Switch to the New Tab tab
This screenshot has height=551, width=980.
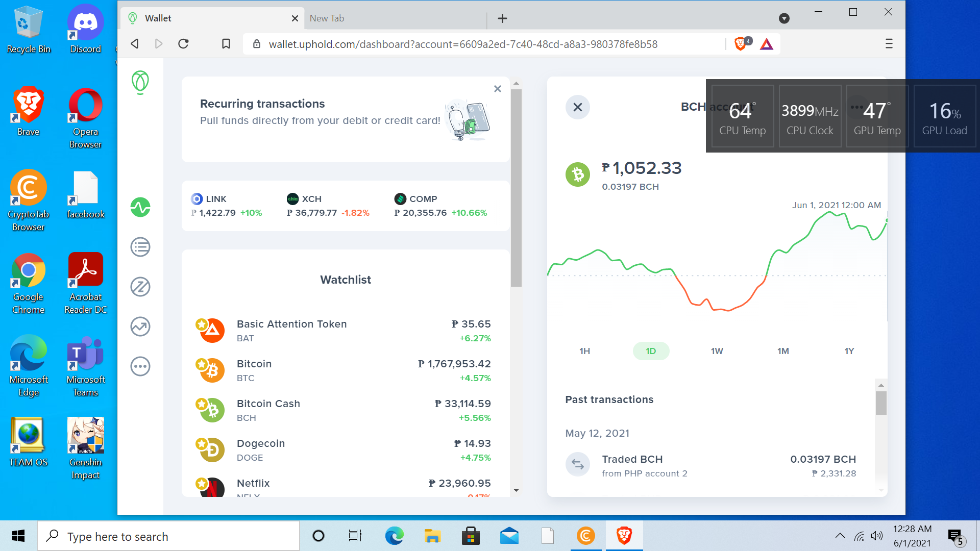[x=395, y=18]
